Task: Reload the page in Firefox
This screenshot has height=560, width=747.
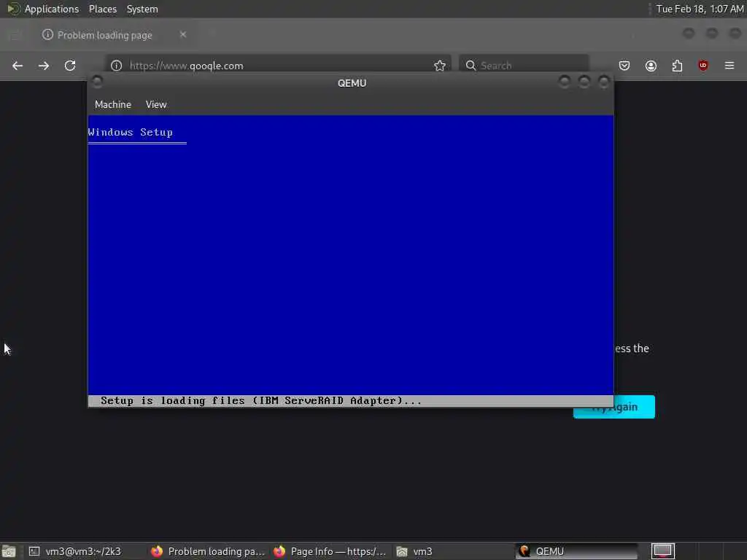Action: [70, 66]
